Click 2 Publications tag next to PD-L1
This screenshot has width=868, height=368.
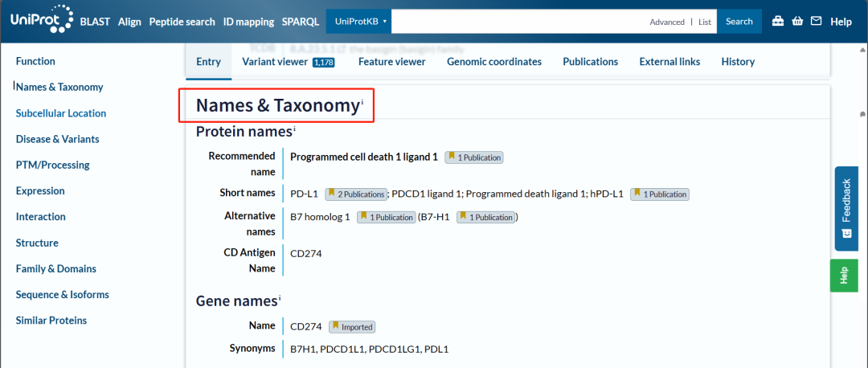[356, 194]
